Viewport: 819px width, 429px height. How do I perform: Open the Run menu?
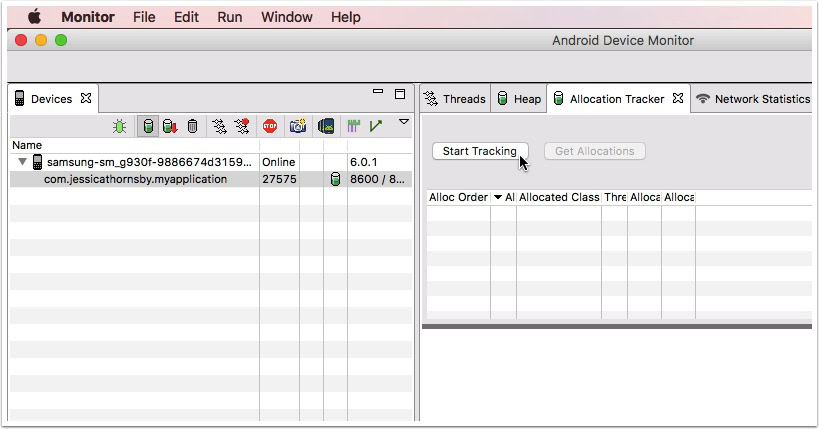[230, 17]
